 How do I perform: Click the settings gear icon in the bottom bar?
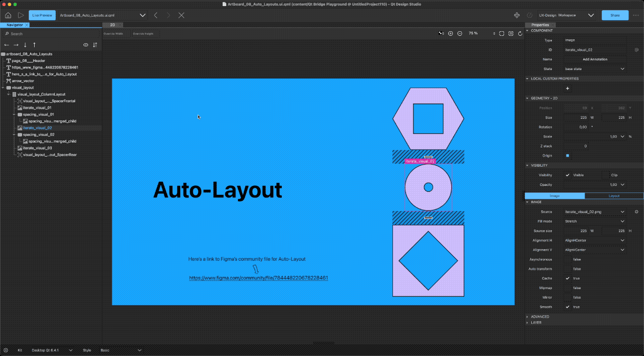(6, 350)
